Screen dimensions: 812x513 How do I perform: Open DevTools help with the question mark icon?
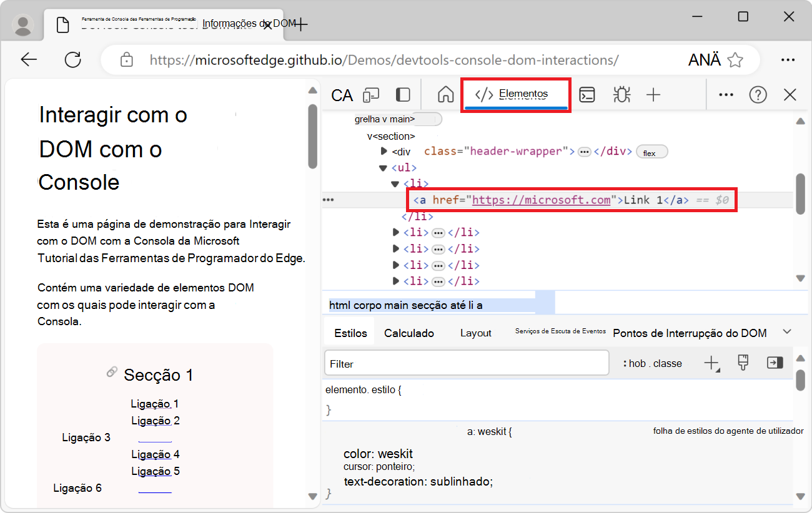758,94
